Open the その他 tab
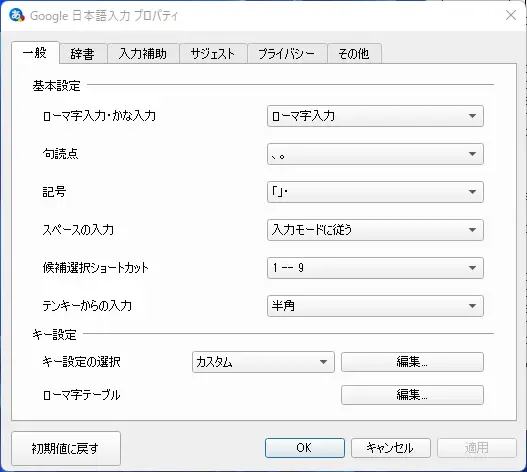The height and width of the screenshot is (472, 527). 354,53
